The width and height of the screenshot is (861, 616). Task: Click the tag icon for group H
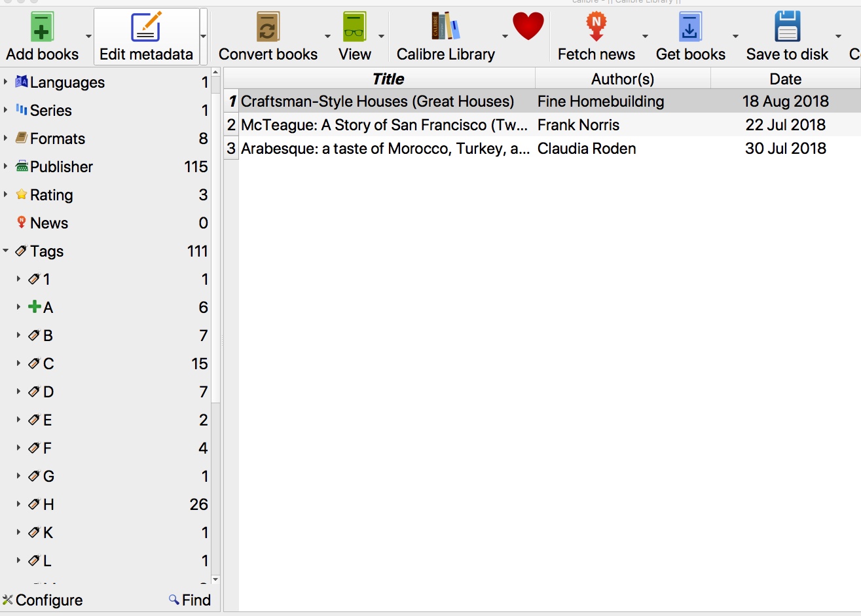click(x=35, y=504)
